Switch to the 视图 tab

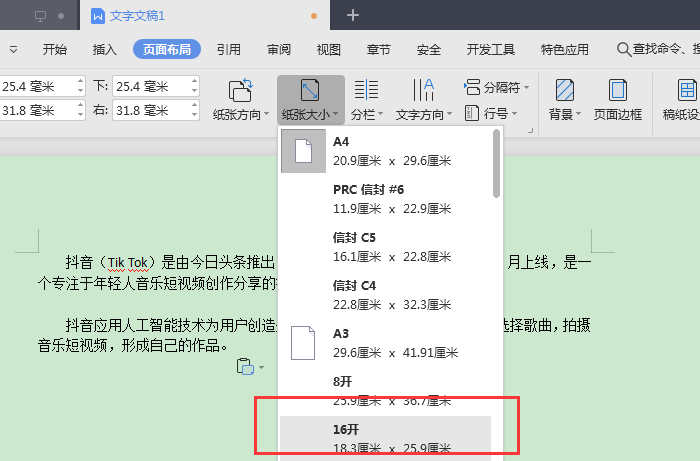(x=329, y=49)
